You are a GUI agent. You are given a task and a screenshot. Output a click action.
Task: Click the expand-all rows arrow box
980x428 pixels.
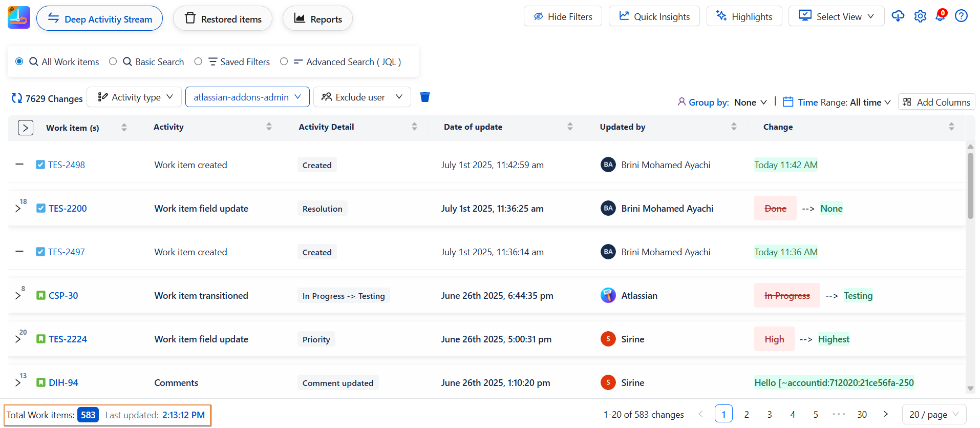coord(26,128)
